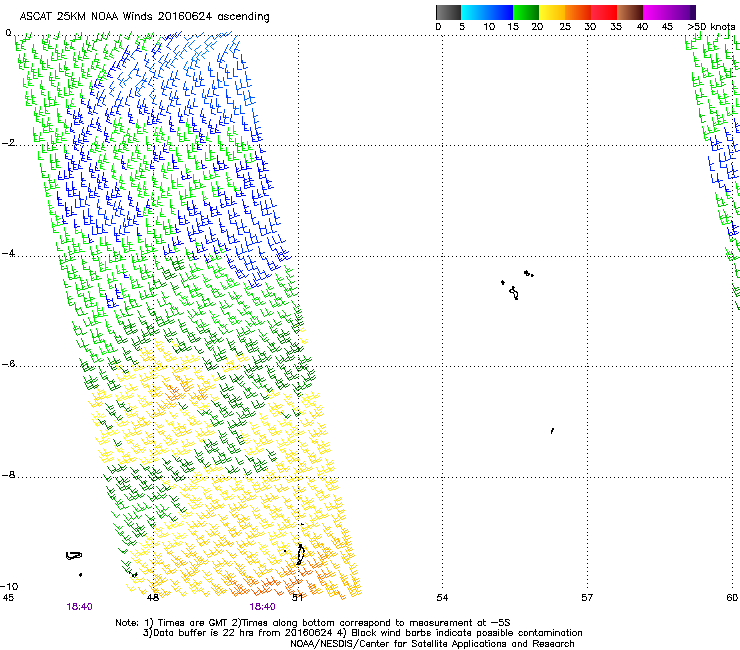Click the gray 0-5 knots color segment
This screenshot has height=650, width=740.
pos(448,12)
